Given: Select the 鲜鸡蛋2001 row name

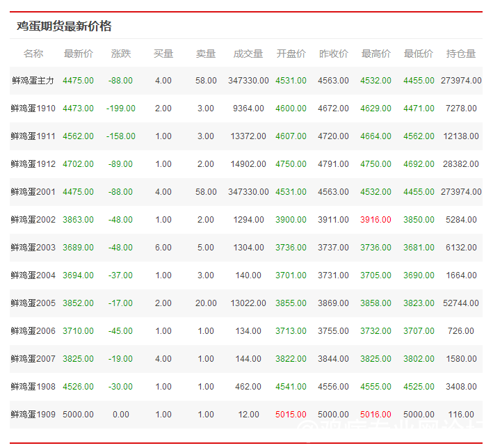Looking at the screenshot, I should 33,192.
